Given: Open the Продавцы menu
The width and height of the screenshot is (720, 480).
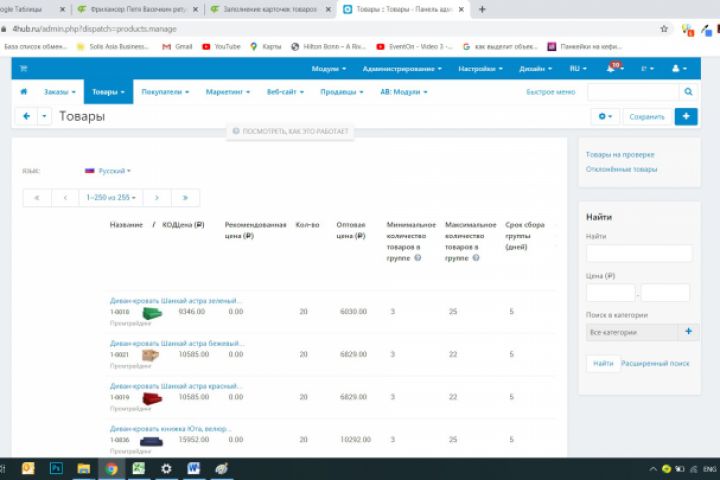Looking at the screenshot, I should click(342, 92).
